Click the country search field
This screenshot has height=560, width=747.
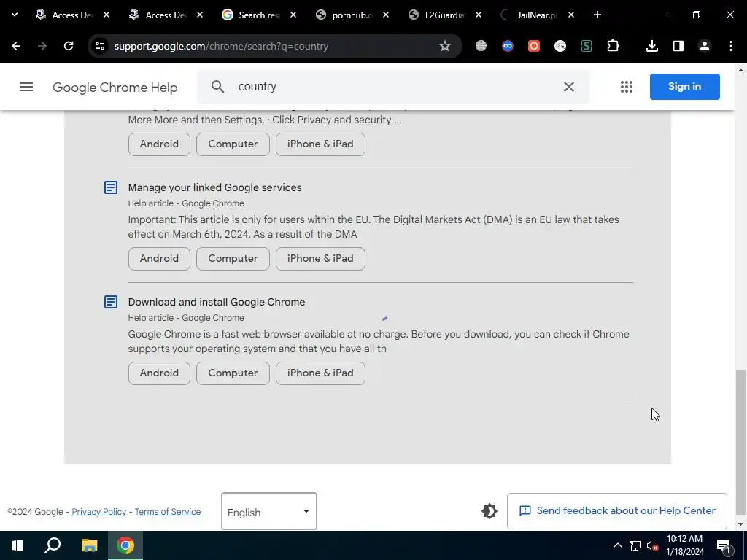[x=393, y=87]
